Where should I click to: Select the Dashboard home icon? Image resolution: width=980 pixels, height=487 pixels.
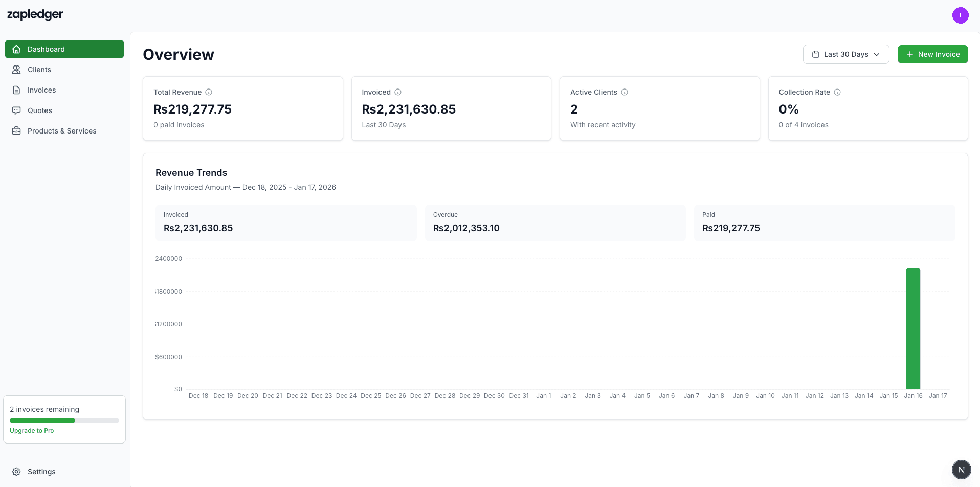[x=17, y=49]
